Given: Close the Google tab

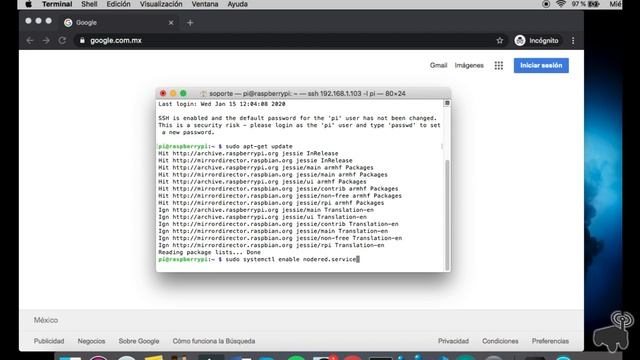Looking at the screenshot, I should click(171, 23).
